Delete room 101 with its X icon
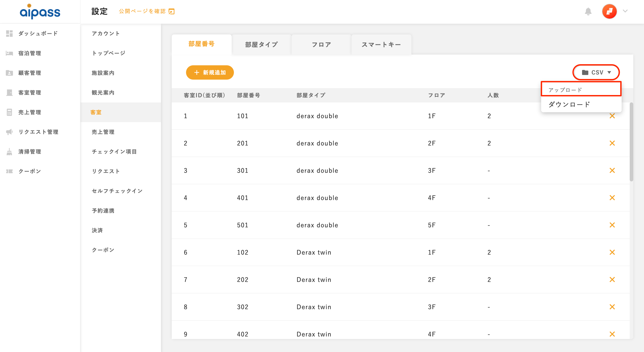The width and height of the screenshot is (644, 352). (x=612, y=116)
